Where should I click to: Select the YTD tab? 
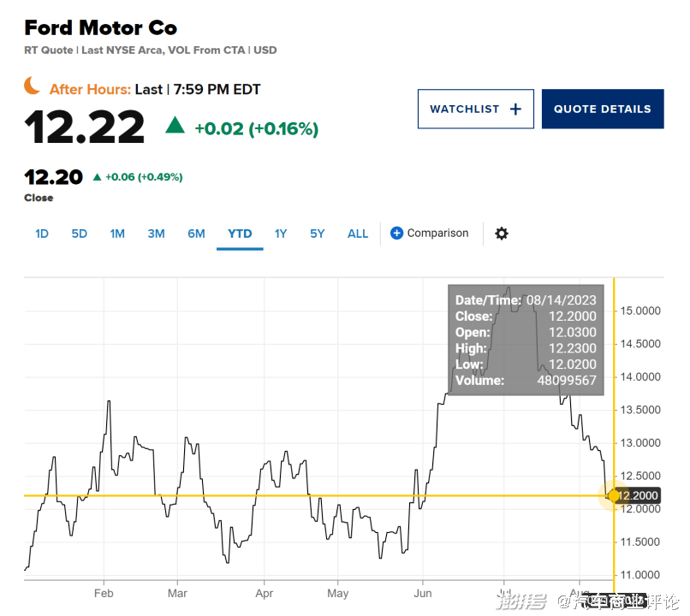(x=240, y=234)
